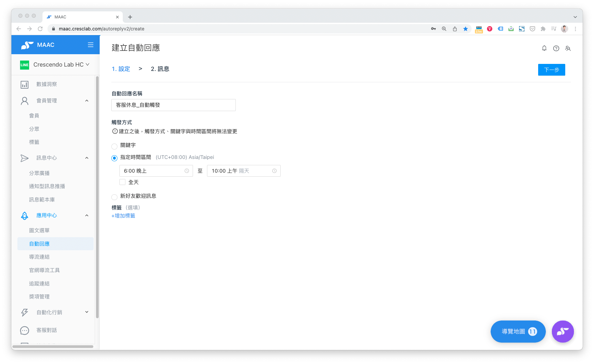Click the +增加標籤 link
Viewport: 594px width, 364px height.
click(x=123, y=216)
